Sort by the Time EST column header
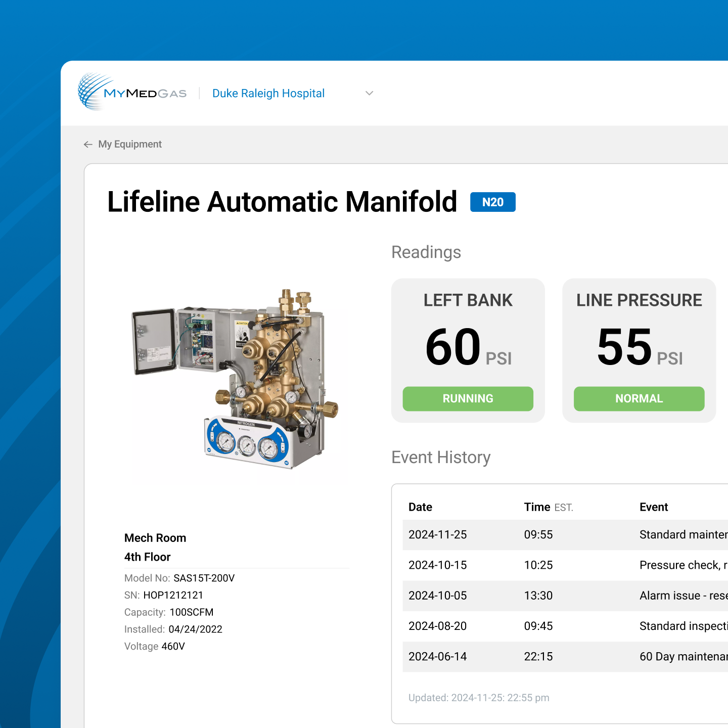 click(549, 507)
